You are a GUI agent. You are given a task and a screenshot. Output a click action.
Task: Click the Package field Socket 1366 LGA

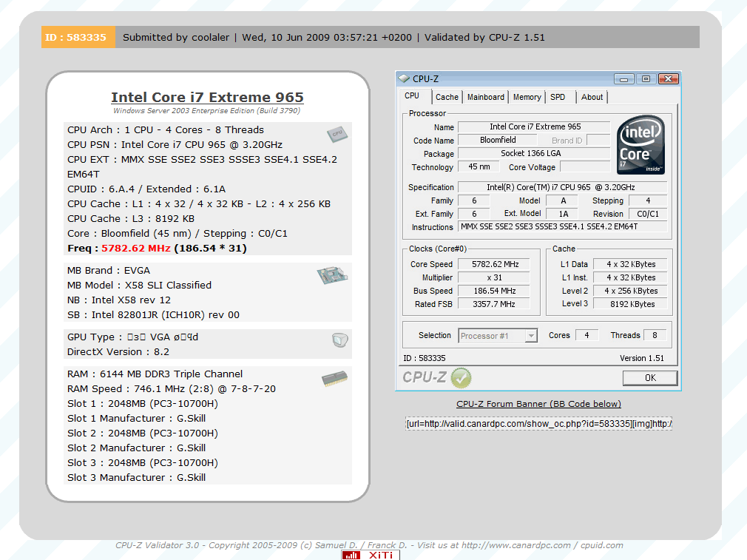tap(534, 153)
